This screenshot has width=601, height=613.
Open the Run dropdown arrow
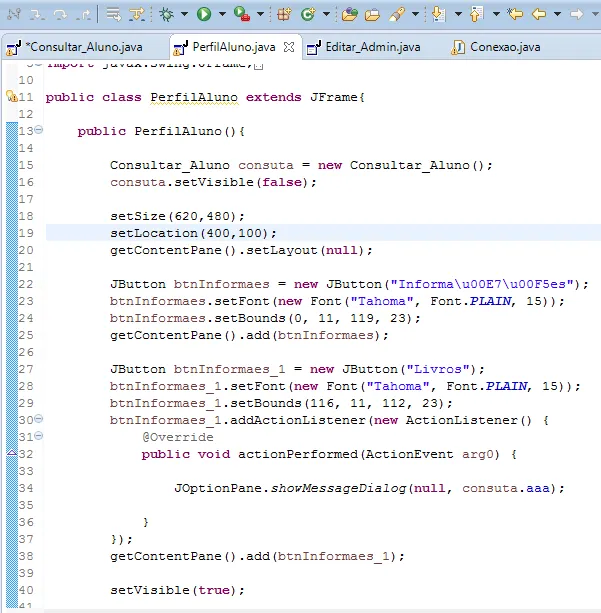(x=222, y=14)
